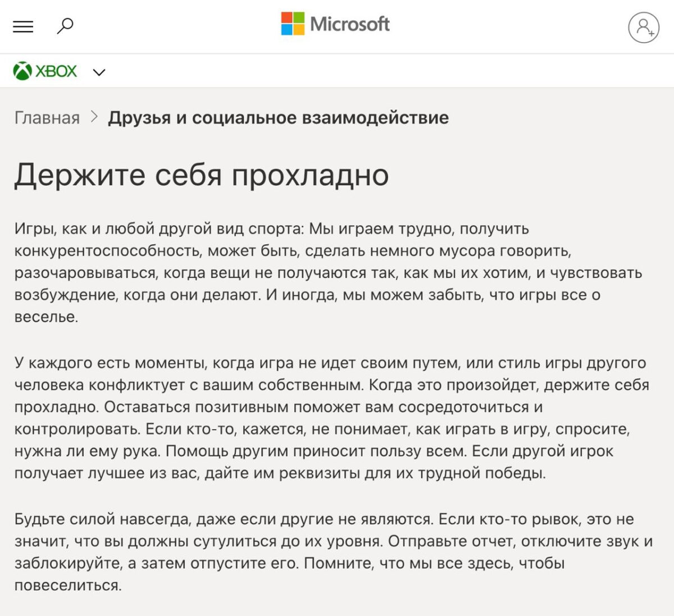Open sign-in via the person icon

pos(643,26)
